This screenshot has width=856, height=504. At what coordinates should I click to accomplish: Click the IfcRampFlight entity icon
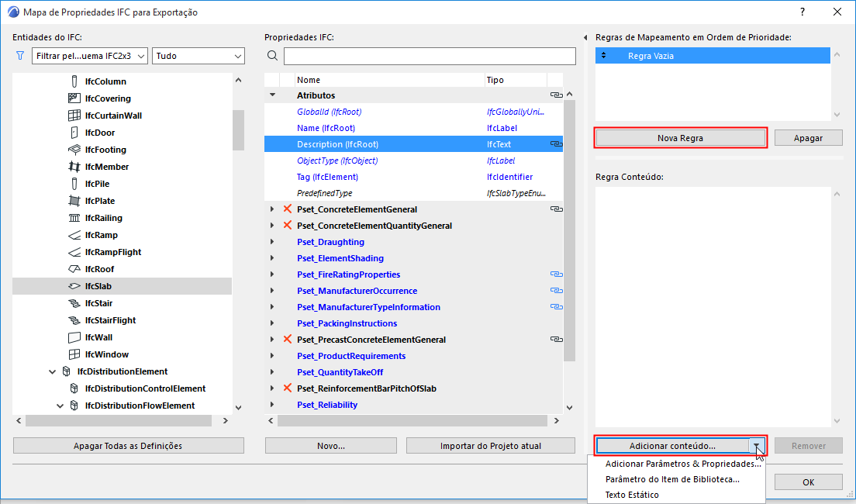[x=74, y=252]
